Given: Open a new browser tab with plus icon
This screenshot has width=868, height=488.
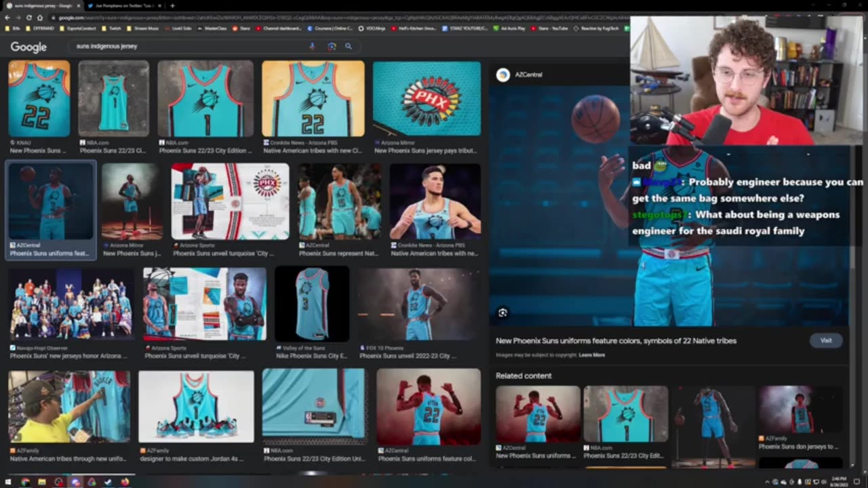Looking at the screenshot, I should [x=172, y=5].
